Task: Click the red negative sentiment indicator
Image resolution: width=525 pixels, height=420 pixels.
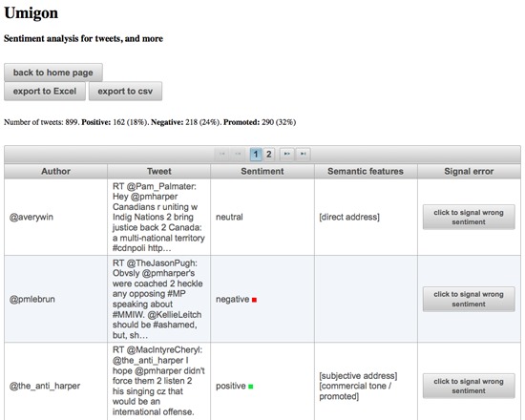Action: pyautogui.click(x=254, y=300)
